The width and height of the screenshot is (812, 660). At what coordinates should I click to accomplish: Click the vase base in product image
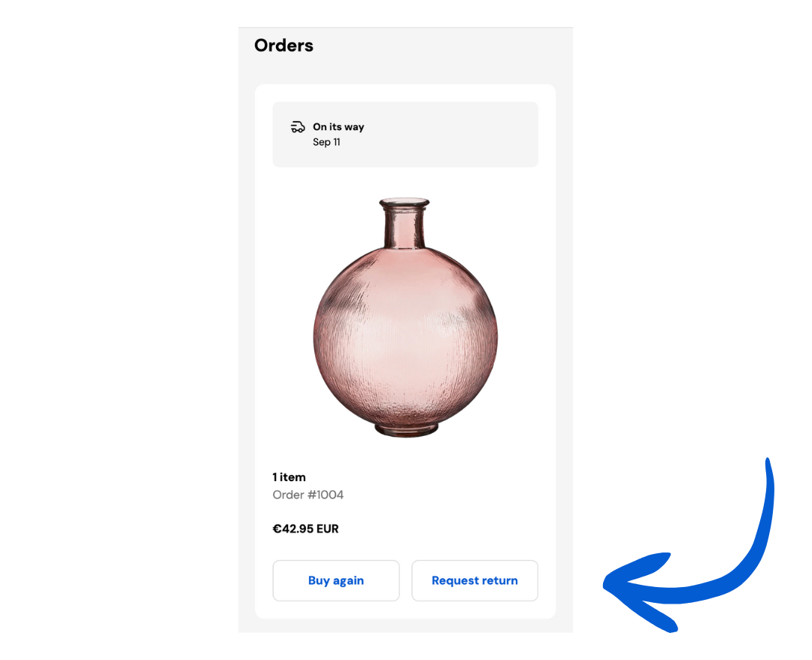pyautogui.click(x=406, y=430)
